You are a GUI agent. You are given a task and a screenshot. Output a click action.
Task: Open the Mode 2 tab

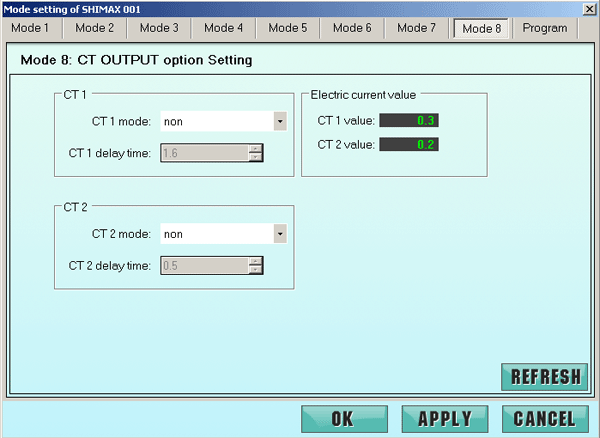pos(95,28)
